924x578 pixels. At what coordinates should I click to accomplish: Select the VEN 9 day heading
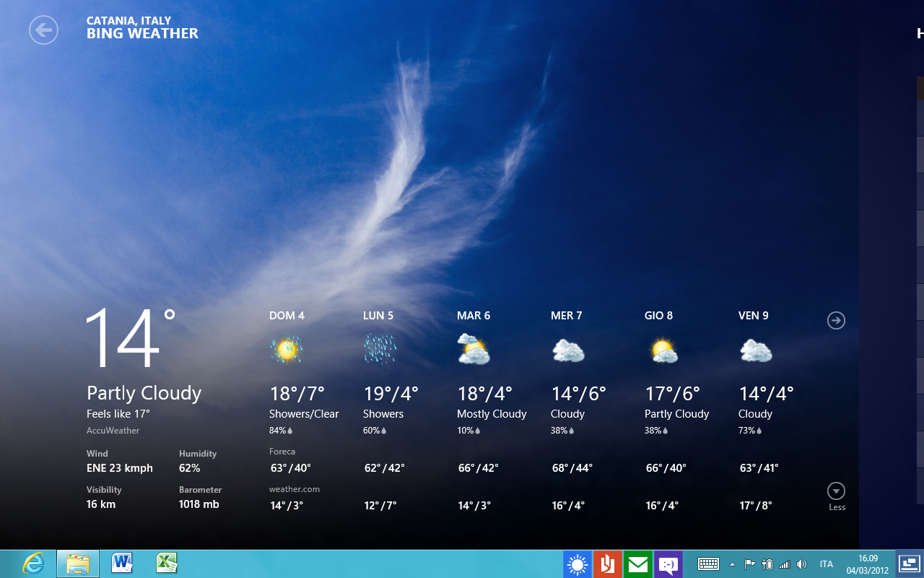[x=754, y=316]
